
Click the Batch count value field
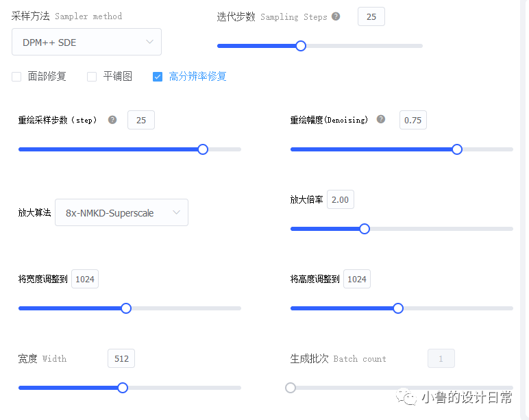[441, 358]
